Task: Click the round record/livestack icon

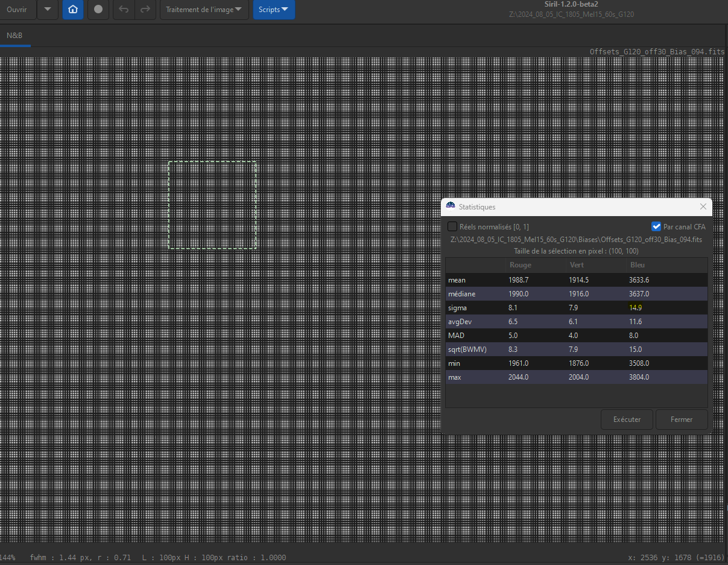Action: (98, 10)
